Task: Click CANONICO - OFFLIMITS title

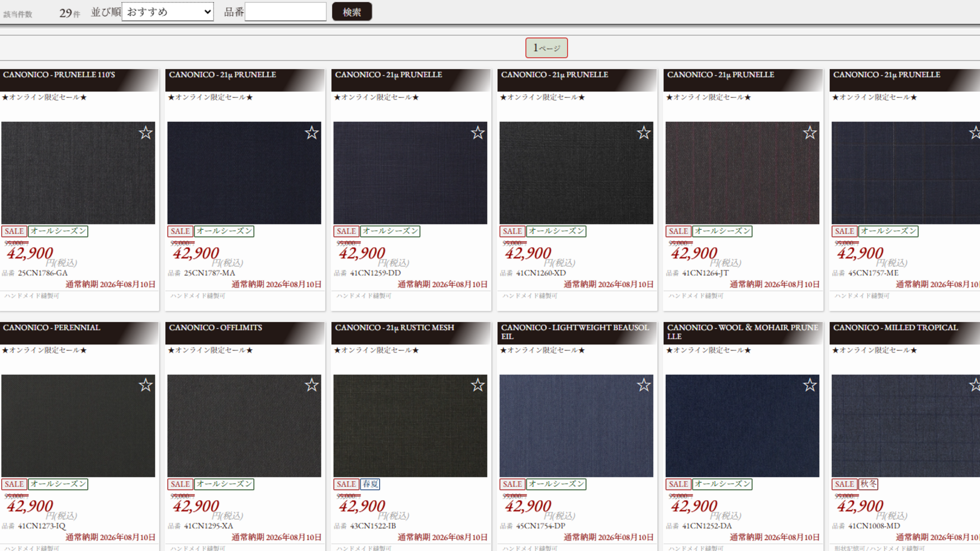Action: pos(215,328)
